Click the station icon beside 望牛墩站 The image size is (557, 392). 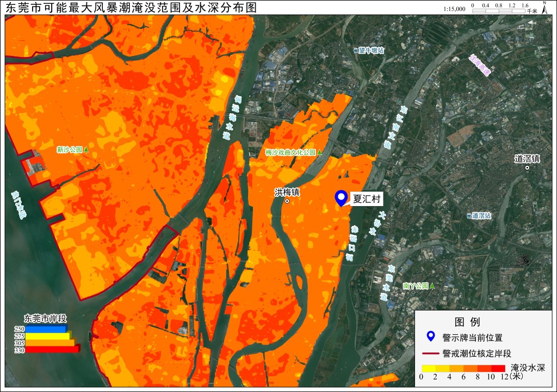click(356, 51)
